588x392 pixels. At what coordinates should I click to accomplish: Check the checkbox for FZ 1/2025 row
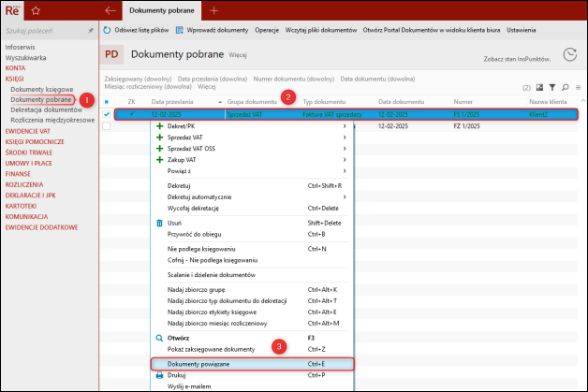[107, 125]
